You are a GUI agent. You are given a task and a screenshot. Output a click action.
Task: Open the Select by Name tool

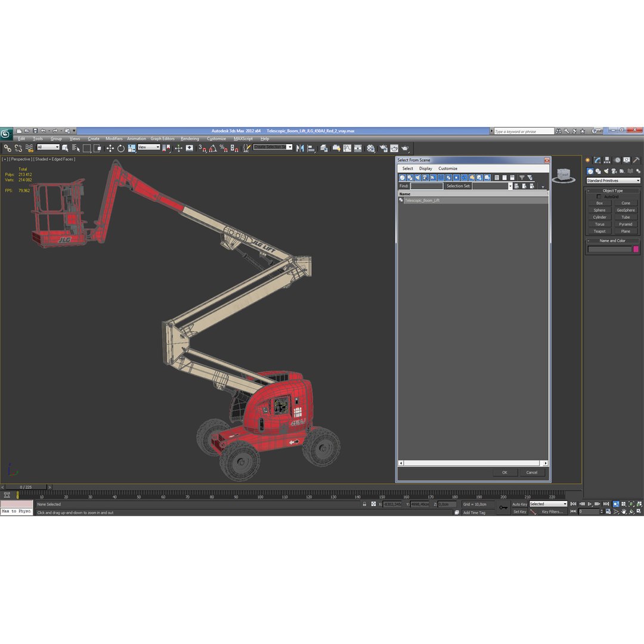click(76, 148)
